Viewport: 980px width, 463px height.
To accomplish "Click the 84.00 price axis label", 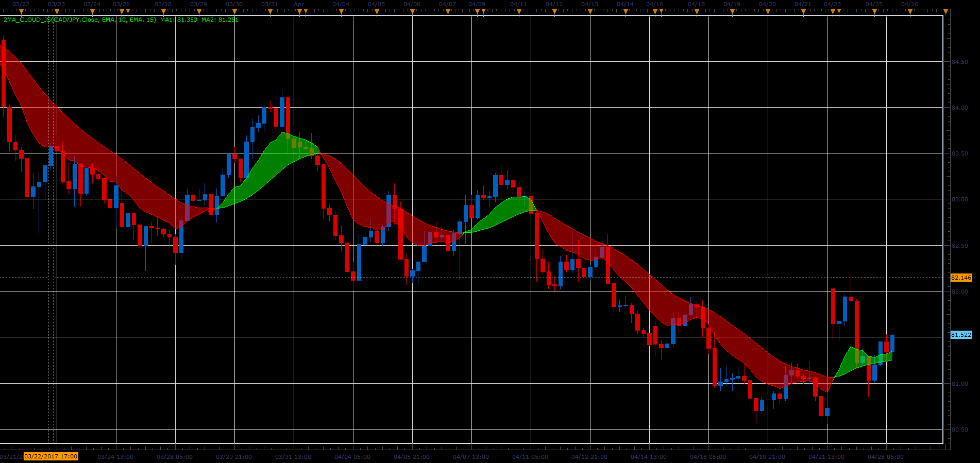I will [959, 108].
